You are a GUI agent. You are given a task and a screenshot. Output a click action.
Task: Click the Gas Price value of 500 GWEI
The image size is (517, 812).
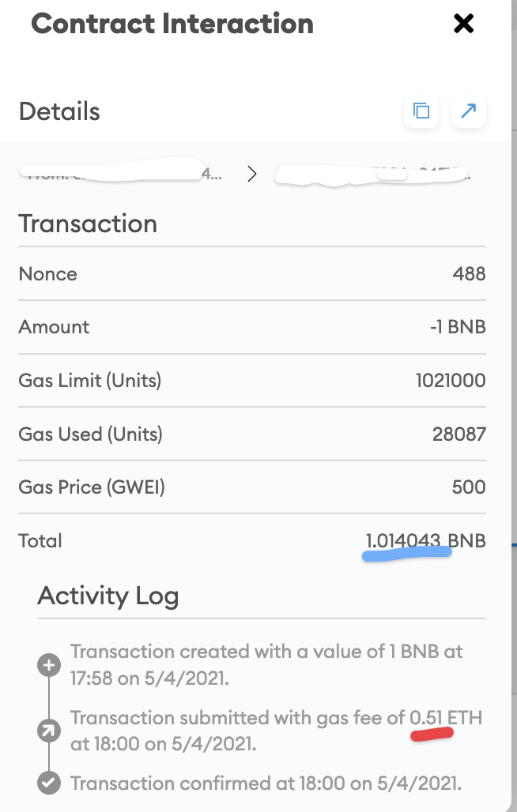pos(470,487)
